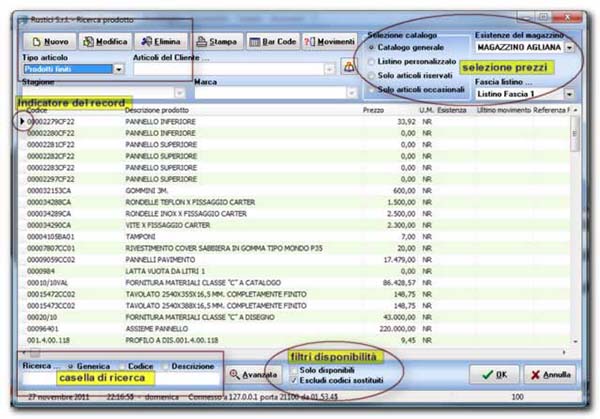Open the MAGAZZINO AGLIANA warehouse dropdown
This screenshot has height=419, width=600.
click(569, 47)
